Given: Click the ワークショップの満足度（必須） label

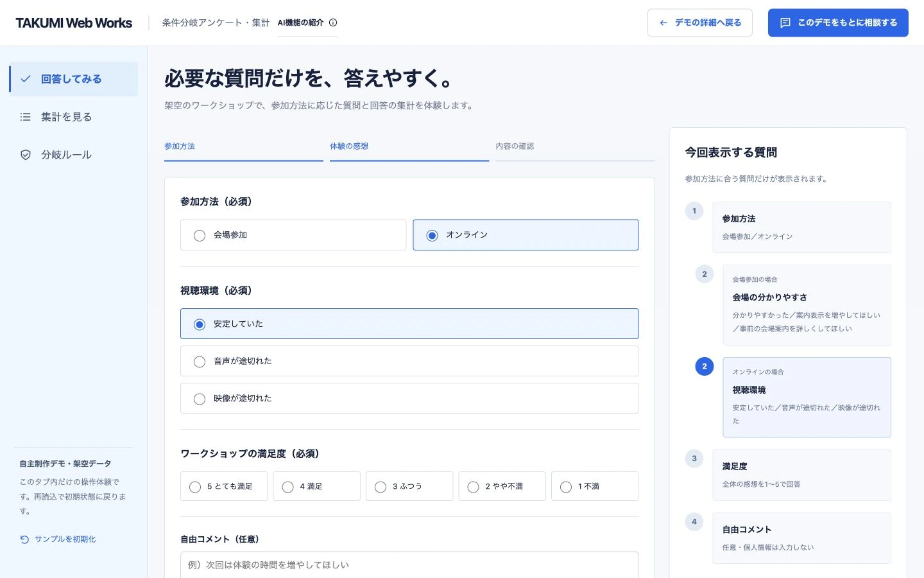Looking at the screenshot, I should point(250,454).
